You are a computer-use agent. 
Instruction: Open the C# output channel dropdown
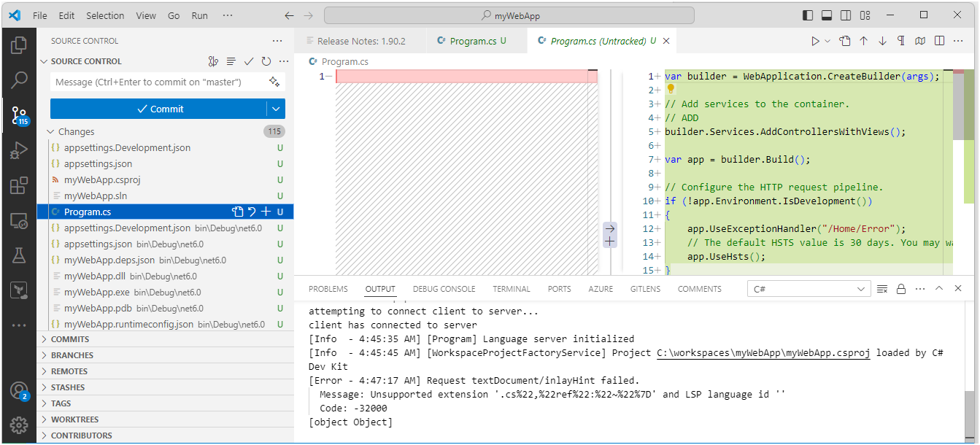click(x=809, y=289)
